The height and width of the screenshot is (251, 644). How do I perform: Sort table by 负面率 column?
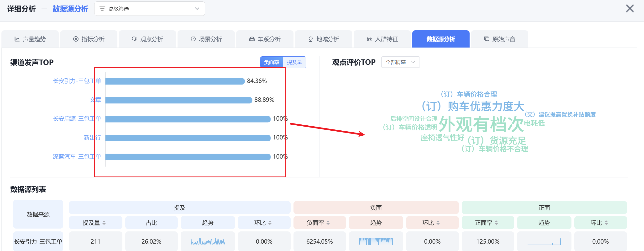pos(328,223)
